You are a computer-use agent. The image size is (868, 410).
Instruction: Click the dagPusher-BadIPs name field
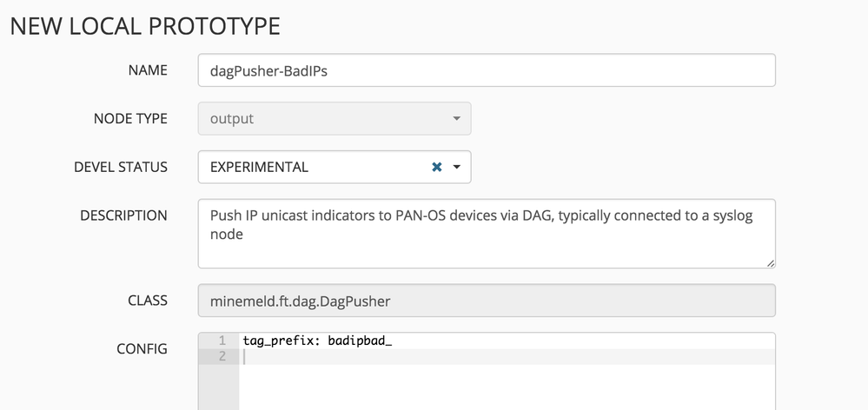point(487,70)
